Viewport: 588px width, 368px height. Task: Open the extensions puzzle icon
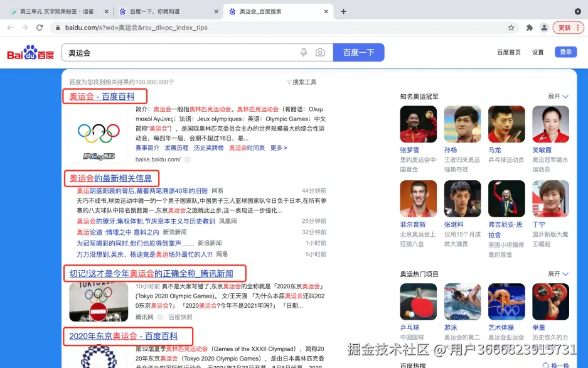(x=530, y=28)
